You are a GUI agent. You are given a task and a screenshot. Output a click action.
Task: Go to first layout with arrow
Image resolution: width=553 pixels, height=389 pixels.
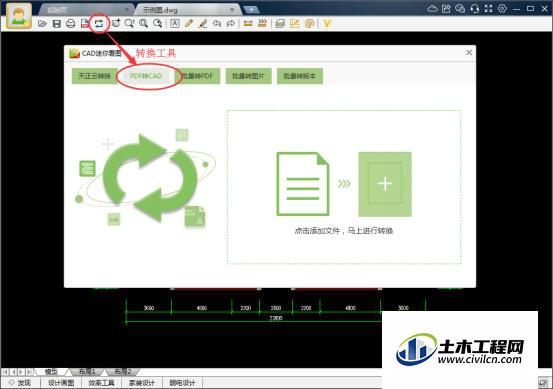click(x=5, y=372)
